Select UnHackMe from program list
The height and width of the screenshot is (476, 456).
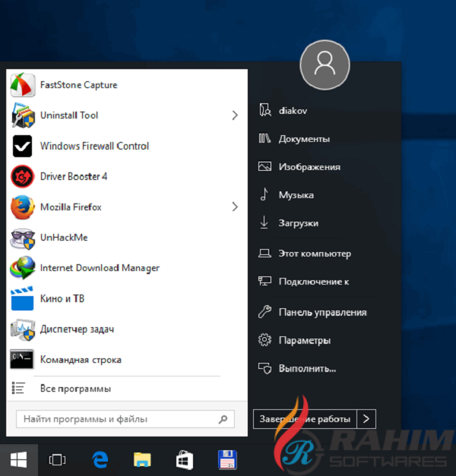(127, 238)
